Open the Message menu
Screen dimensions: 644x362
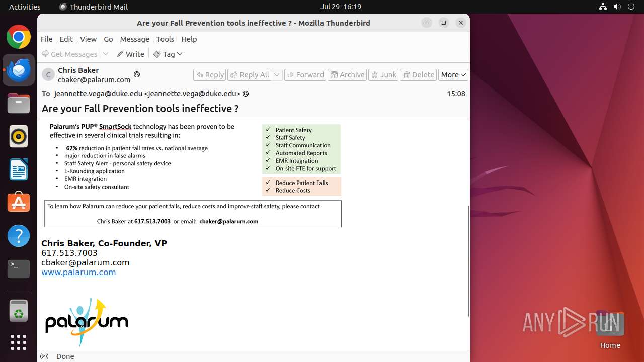134,39
